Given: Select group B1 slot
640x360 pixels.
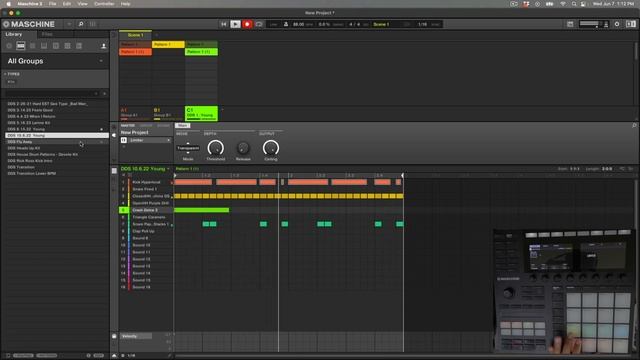Looking at the screenshot, I should (x=168, y=113).
